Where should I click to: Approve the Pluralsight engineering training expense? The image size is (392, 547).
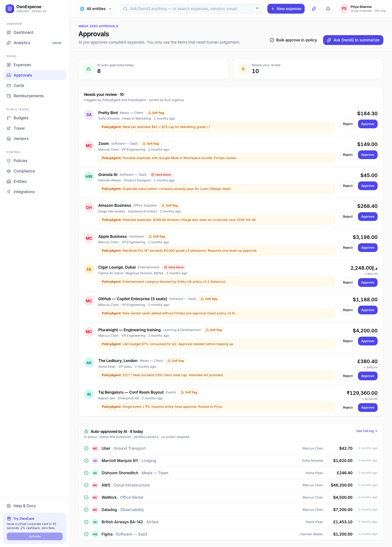pos(367,341)
